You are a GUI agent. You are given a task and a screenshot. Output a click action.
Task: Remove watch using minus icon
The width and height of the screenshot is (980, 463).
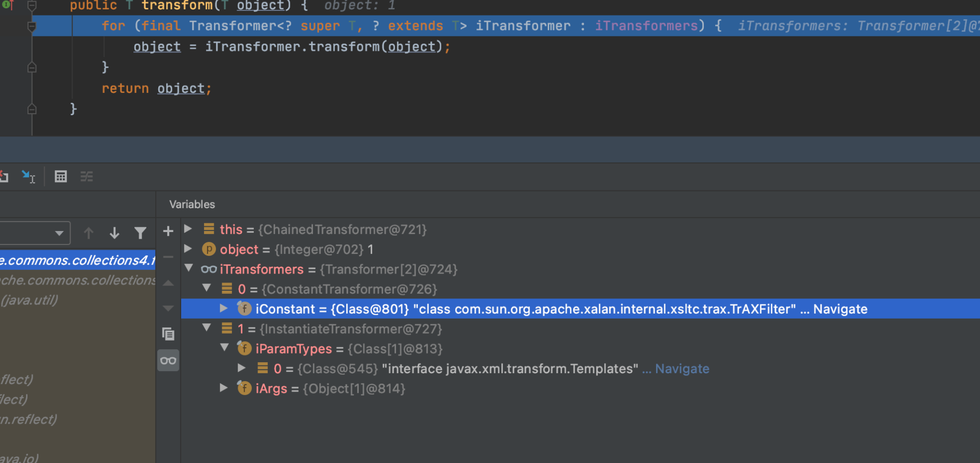(168, 257)
